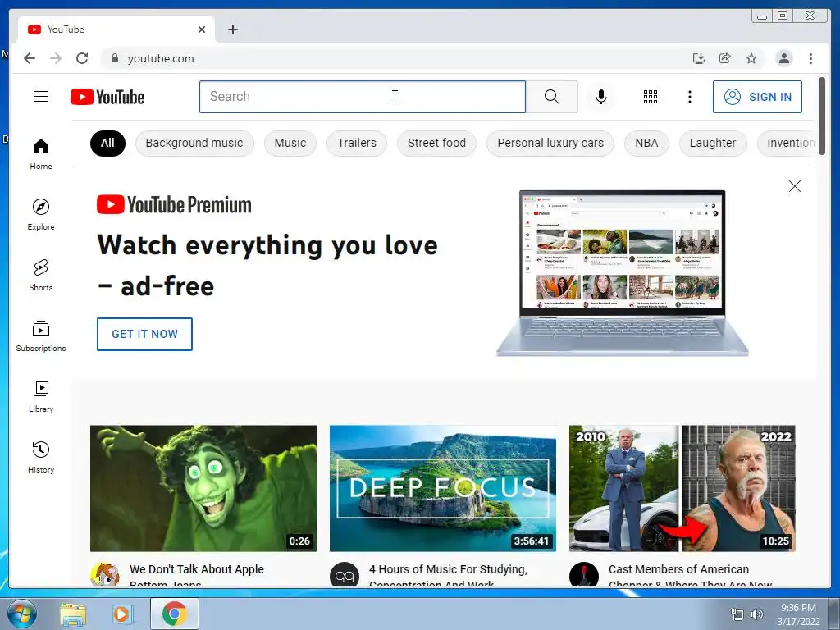
Task: Click the YouTube logo
Action: (x=107, y=97)
